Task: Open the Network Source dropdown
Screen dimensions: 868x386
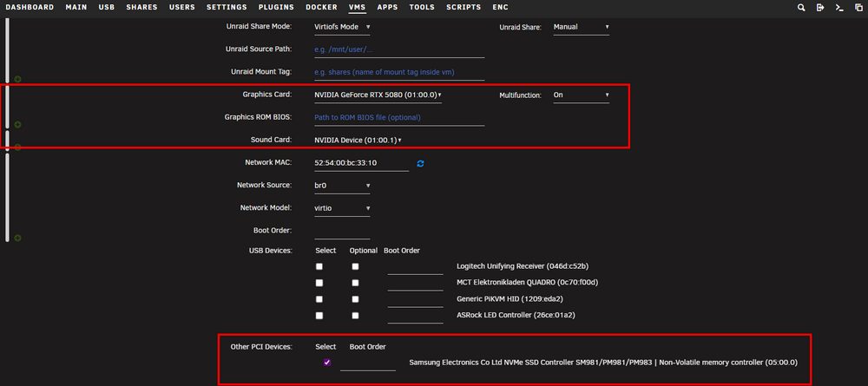Action: tap(342, 186)
